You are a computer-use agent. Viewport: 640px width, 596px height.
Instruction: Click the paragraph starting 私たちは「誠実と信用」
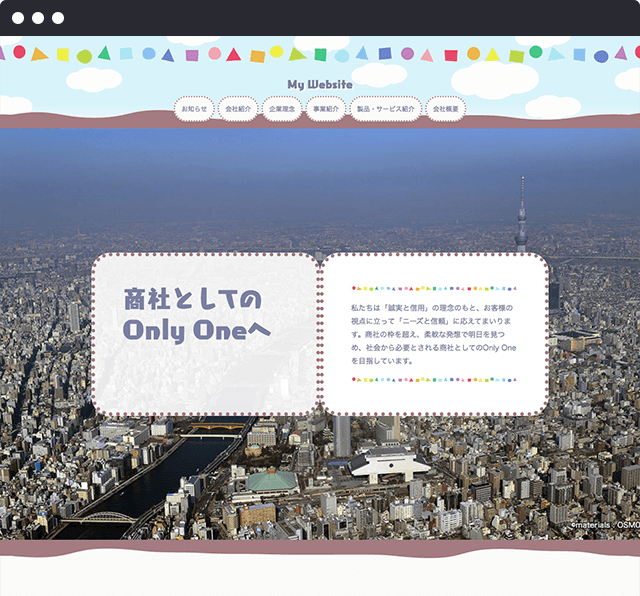click(433, 334)
